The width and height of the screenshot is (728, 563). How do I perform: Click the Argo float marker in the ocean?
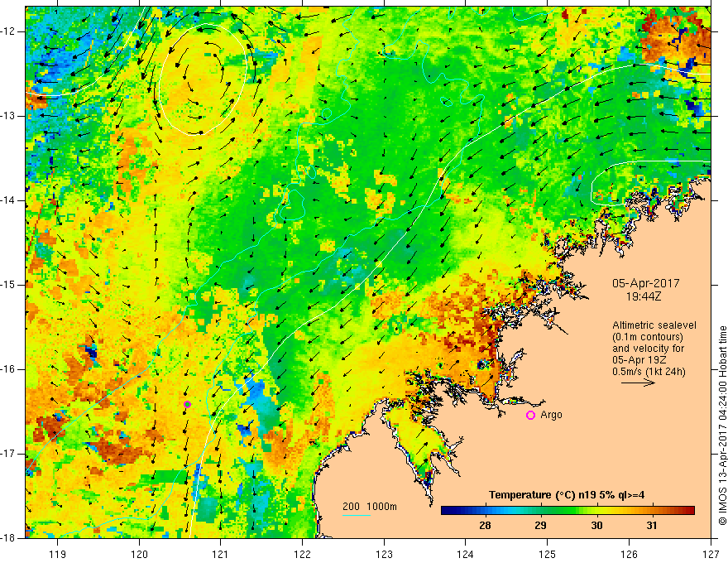pos(187,404)
